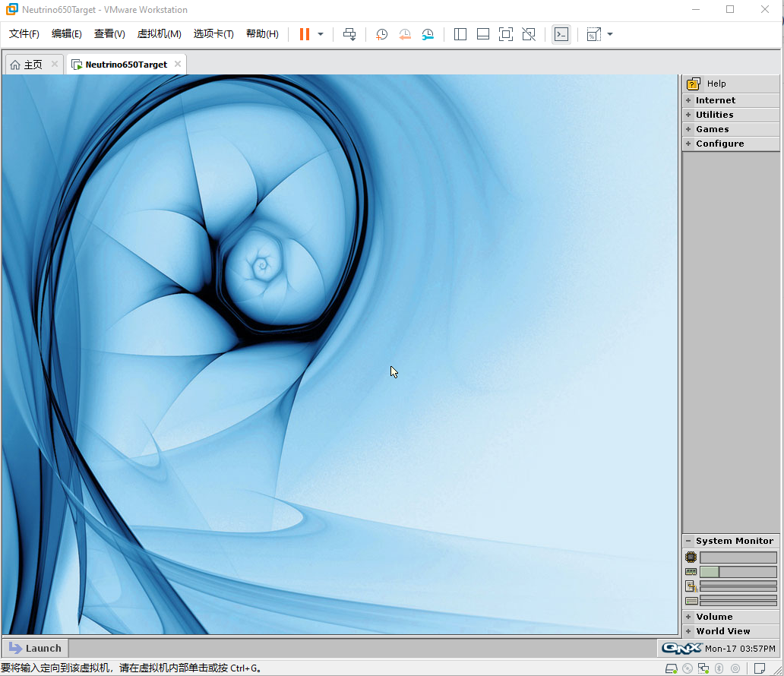
Task: Close the Neutrino650Target tab
Action: coord(178,64)
